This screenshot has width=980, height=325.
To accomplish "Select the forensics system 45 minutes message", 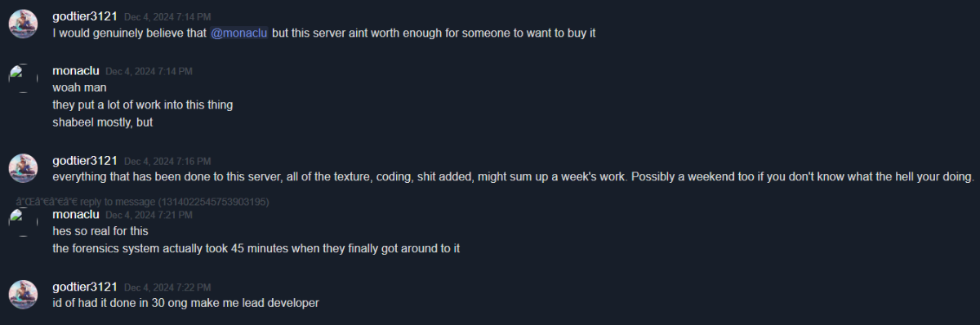I will pyautogui.click(x=256, y=248).
